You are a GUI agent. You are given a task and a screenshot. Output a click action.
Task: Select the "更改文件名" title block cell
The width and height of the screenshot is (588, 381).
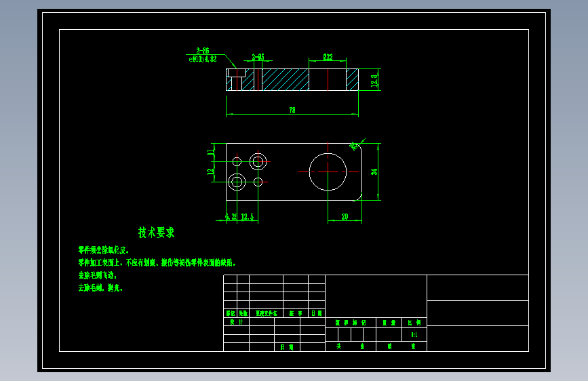pos(267,313)
